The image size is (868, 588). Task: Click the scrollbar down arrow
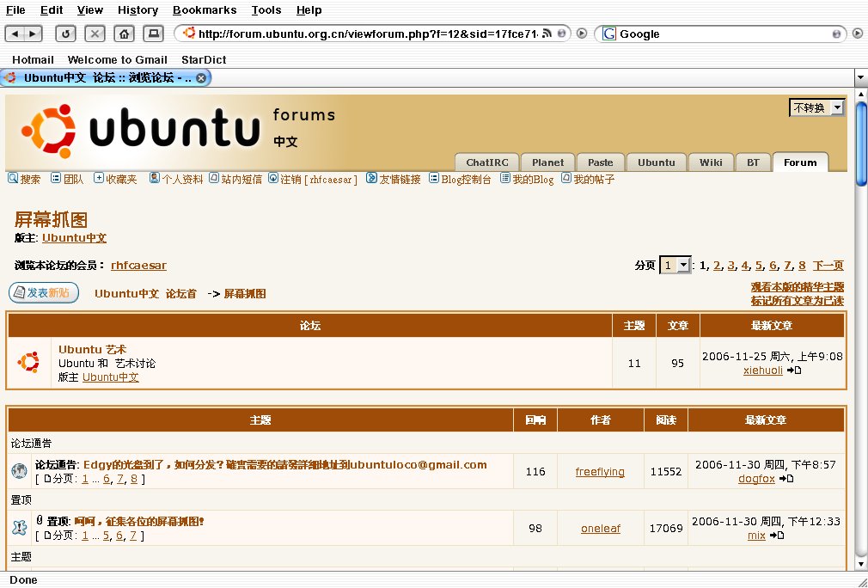point(861,564)
